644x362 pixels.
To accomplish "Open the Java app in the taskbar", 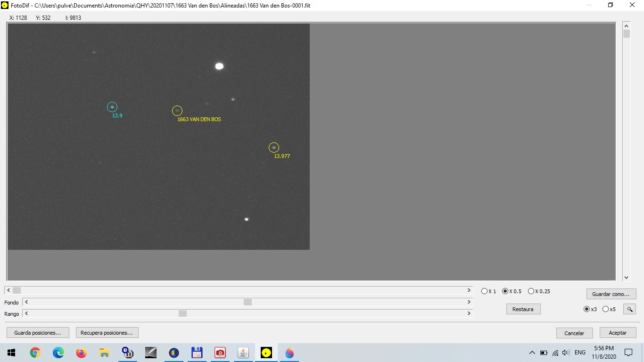I will (243, 353).
